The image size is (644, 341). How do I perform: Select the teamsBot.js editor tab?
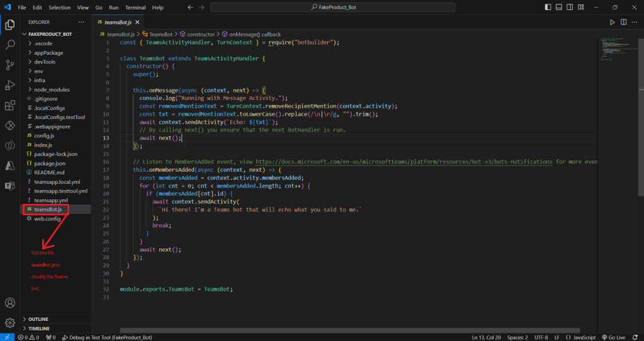click(x=118, y=22)
